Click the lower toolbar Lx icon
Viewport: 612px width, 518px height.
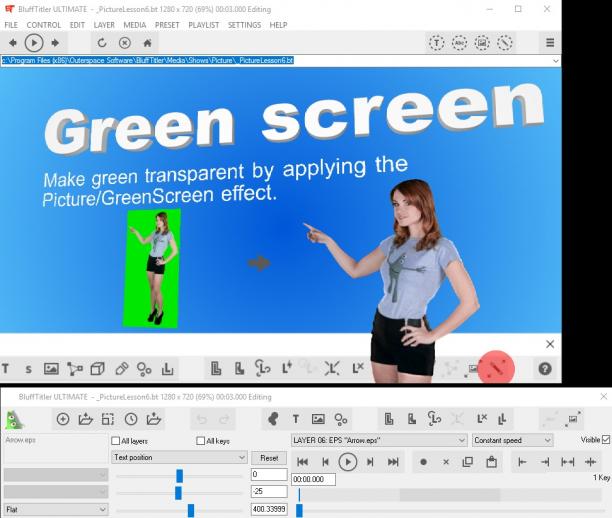[x=482, y=419]
